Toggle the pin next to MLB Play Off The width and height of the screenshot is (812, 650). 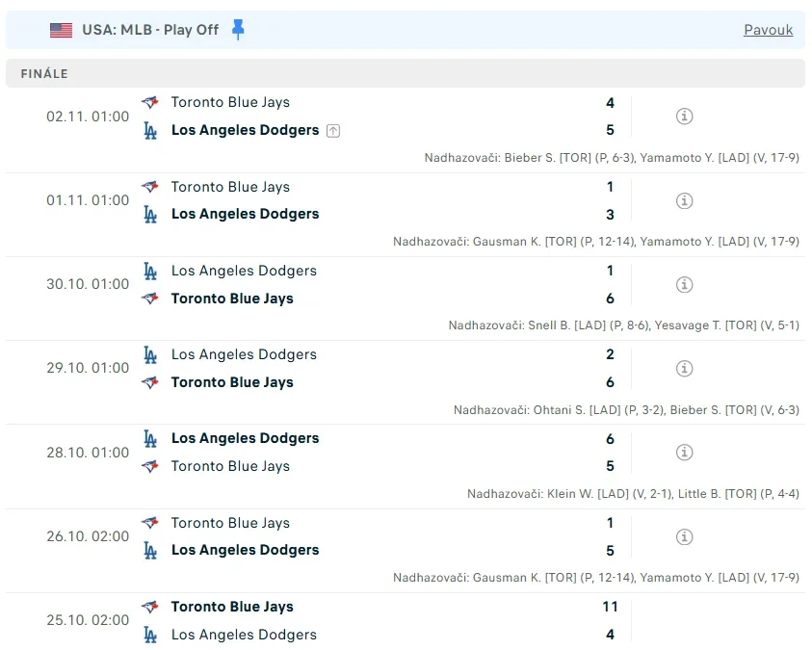[x=239, y=29]
